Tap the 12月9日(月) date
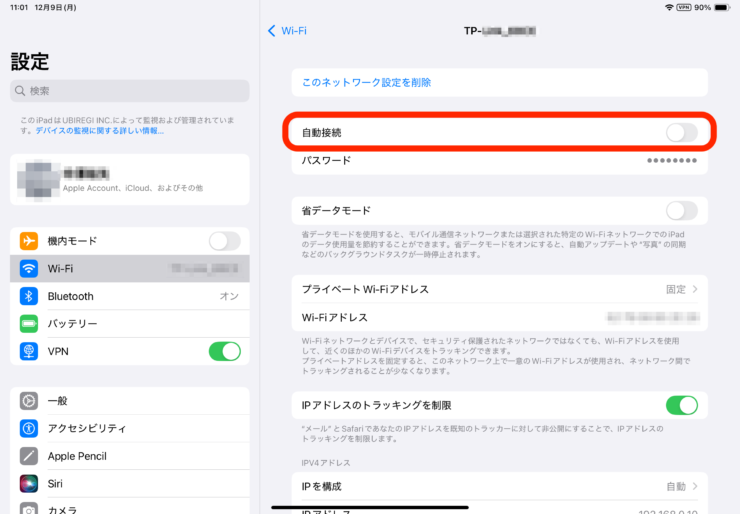The width and height of the screenshot is (740, 514). point(55,8)
